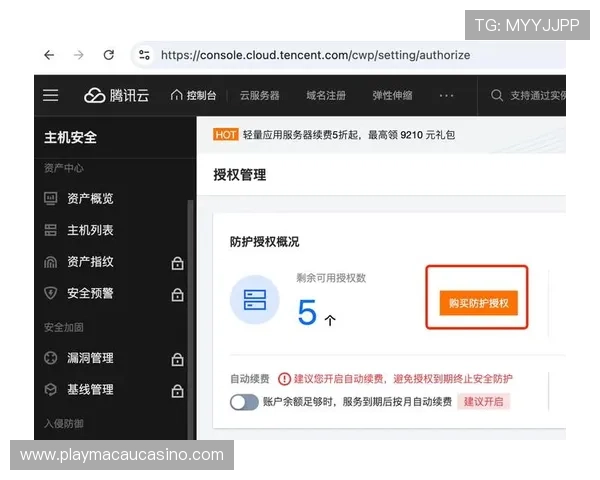600x480 pixels.
Task: Toggle the 自动续费 auto-renew switch
Action: tap(244, 402)
